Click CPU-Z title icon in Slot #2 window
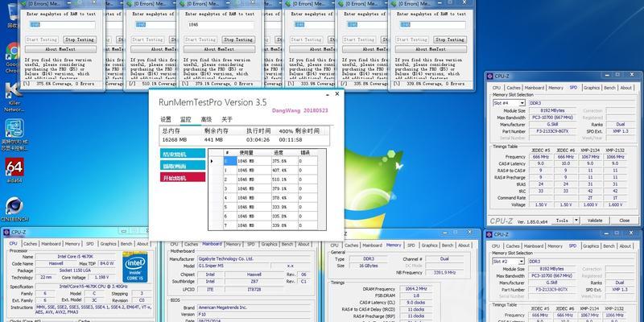 click(x=489, y=234)
